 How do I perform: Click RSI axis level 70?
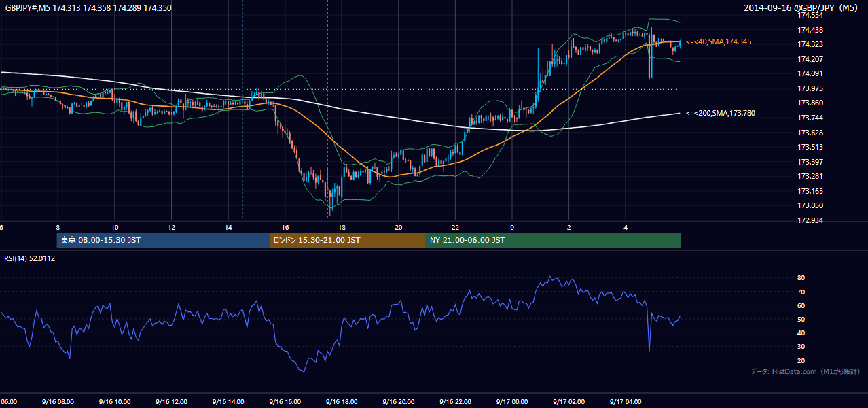coord(801,292)
